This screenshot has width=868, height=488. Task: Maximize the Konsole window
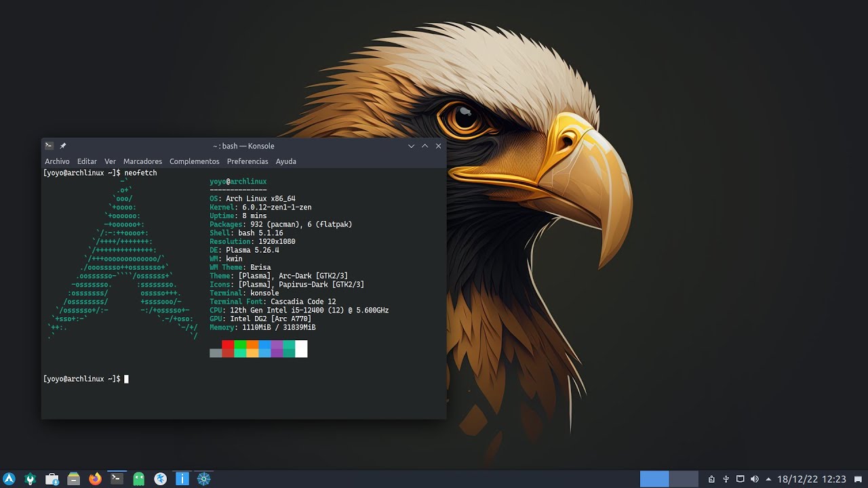tap(425, 146)
